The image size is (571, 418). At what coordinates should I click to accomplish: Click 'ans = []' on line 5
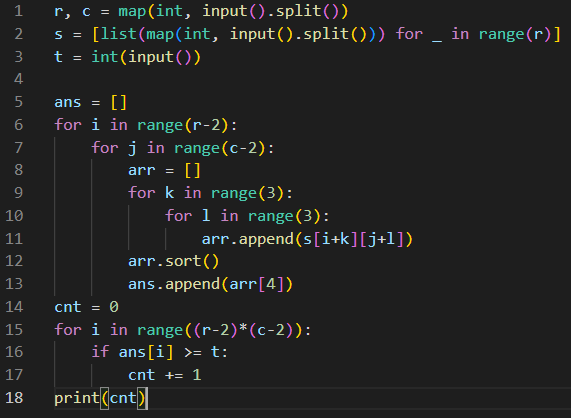tap(90, 102)
